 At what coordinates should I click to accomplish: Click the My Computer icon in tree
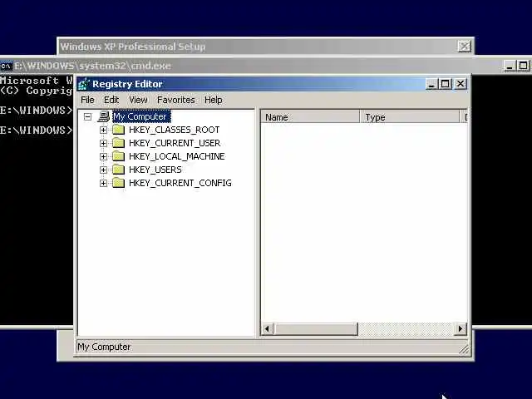coord(103,116)
